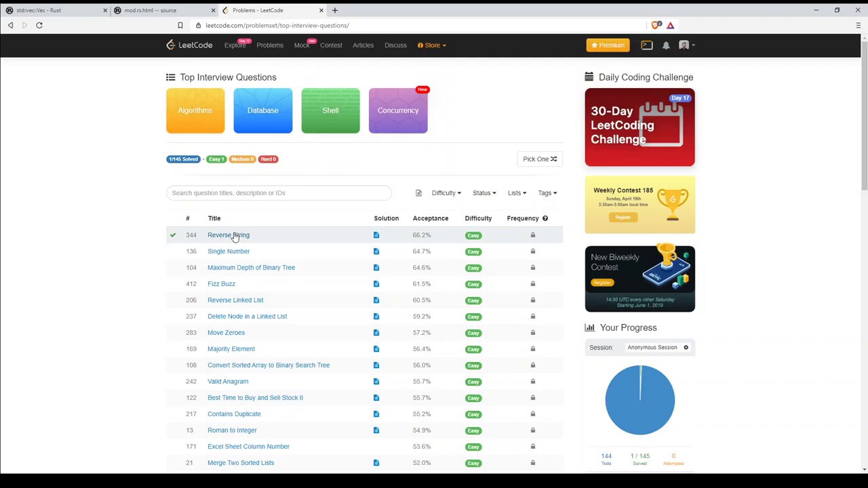Open the Reverse Linked List problem
868x488 pixels.
point(235,300)
